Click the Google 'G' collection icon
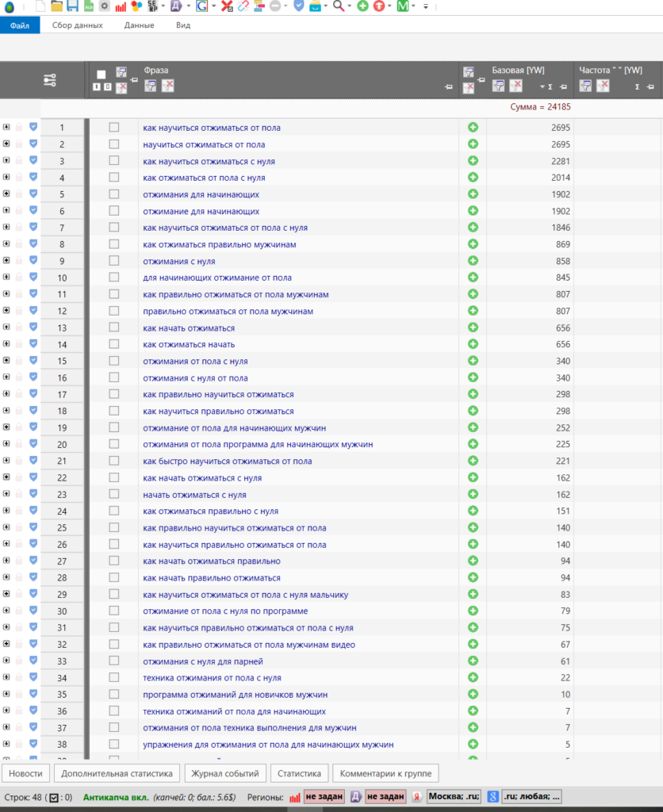The image size is (663, 812). pos(201,6)
